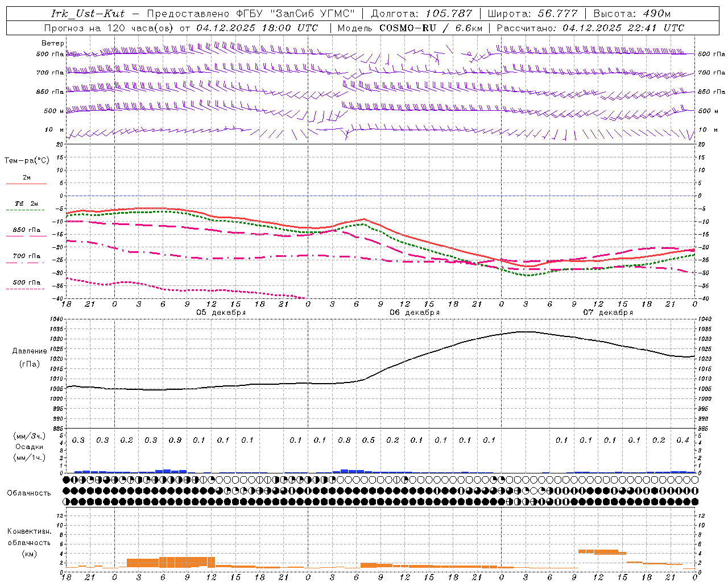Click the 500 гПа temperature legend entry

(26, 284)
